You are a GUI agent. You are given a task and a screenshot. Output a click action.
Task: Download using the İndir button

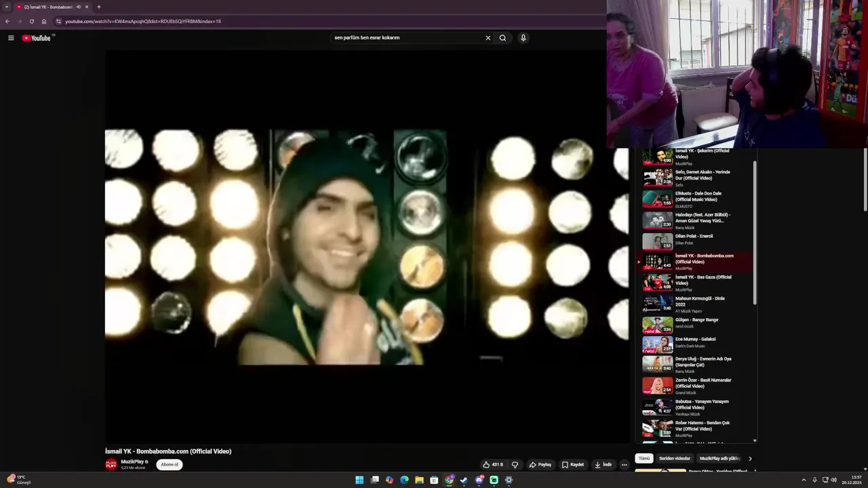604,465
